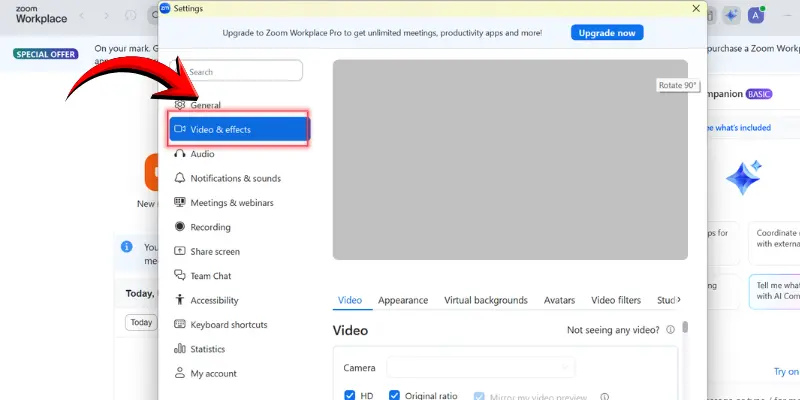Viewport: 800px width, 400px height.
Task: Expand more video tabs with right chevron
Action: pos(679,300)
